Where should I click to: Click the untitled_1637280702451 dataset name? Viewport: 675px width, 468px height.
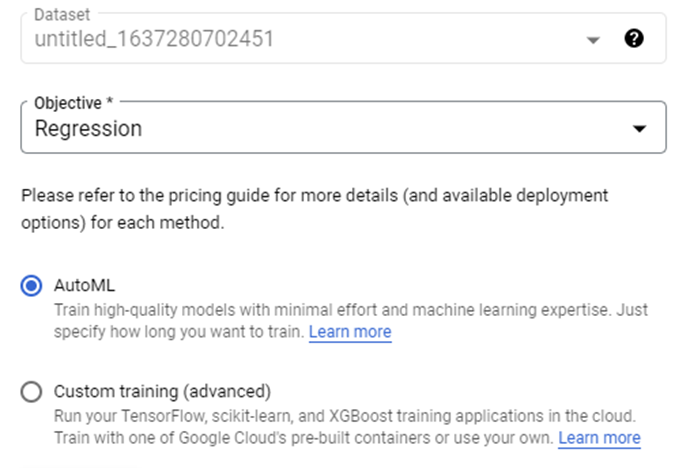coord(153,40)
